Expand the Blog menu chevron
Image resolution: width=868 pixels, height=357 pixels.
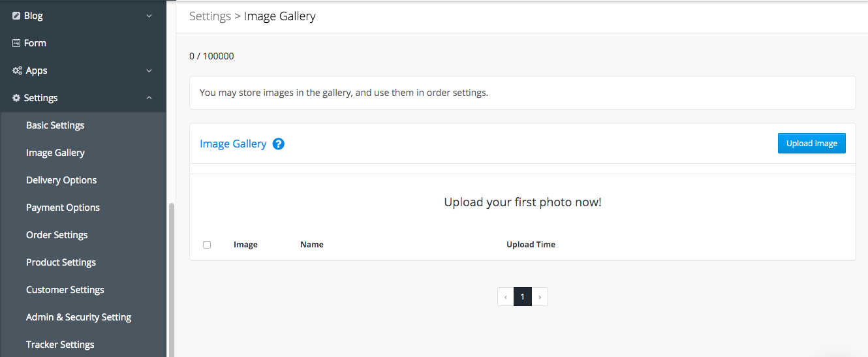[149, 16]
